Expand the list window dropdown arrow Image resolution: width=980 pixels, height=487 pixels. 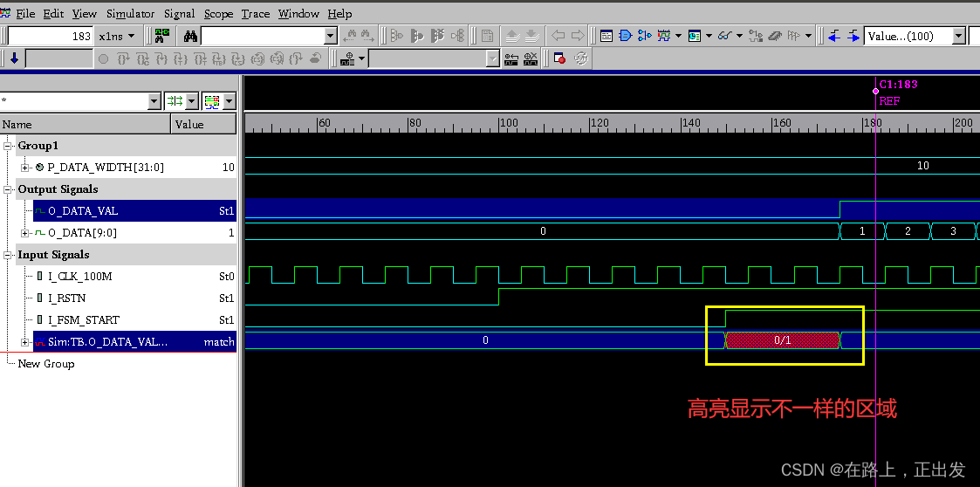[709, 36]
